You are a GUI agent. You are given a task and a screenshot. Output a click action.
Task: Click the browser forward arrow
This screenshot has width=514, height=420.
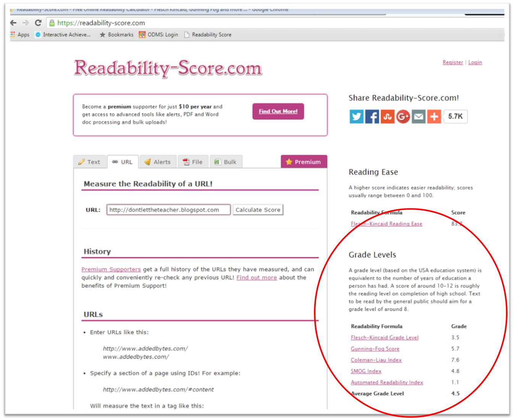[x=26, y=23]
